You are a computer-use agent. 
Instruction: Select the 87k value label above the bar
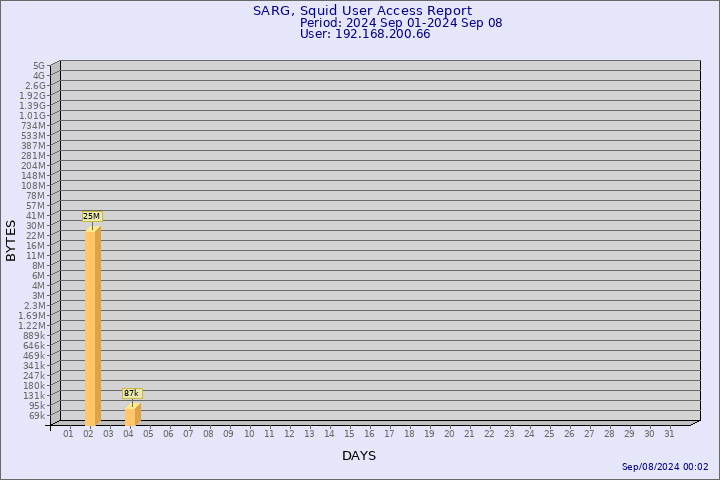(131, 393)
